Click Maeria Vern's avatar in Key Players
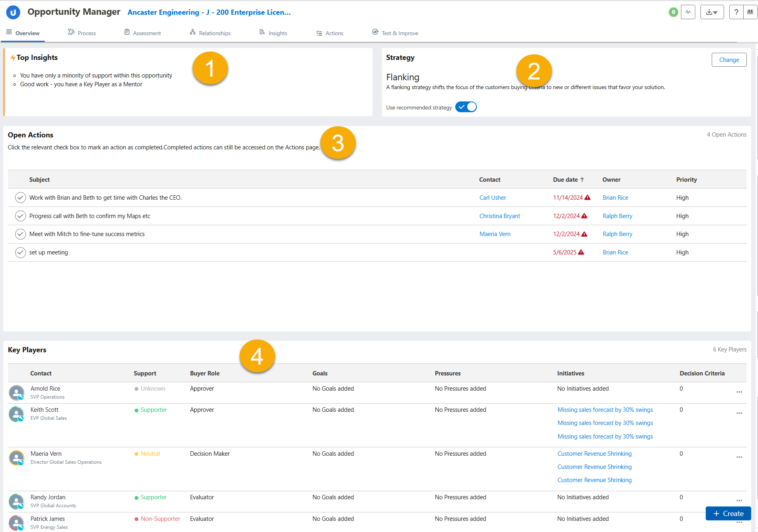The height and width of the screenshot is (532, 758). pyautogui.click(x=16, y=458)
